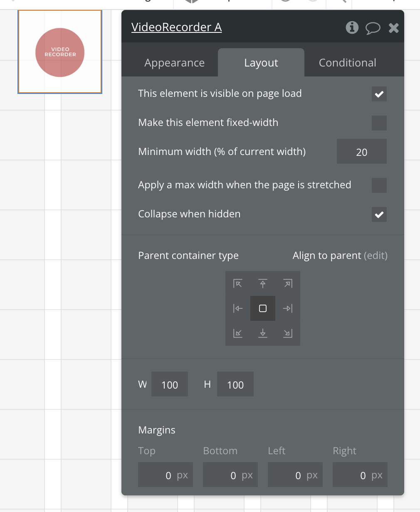420x512 pixels.
Task: Click the Minimum width input field
Action: 361,152
